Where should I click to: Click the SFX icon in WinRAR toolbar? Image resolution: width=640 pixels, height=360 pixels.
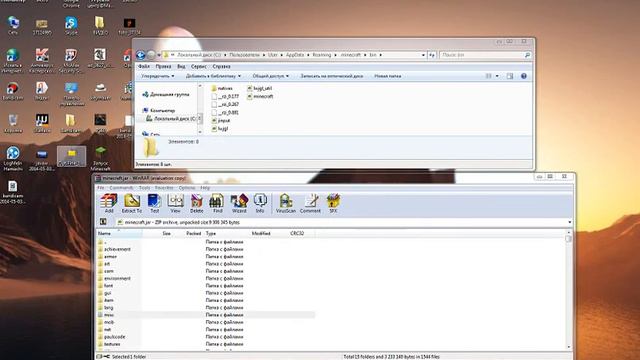(333, 203)
